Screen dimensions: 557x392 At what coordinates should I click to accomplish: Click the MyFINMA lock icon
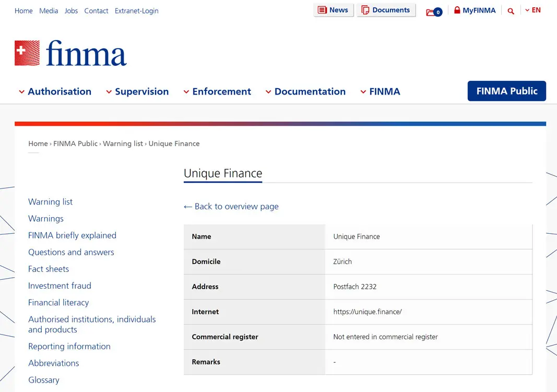tap(457, 10)
